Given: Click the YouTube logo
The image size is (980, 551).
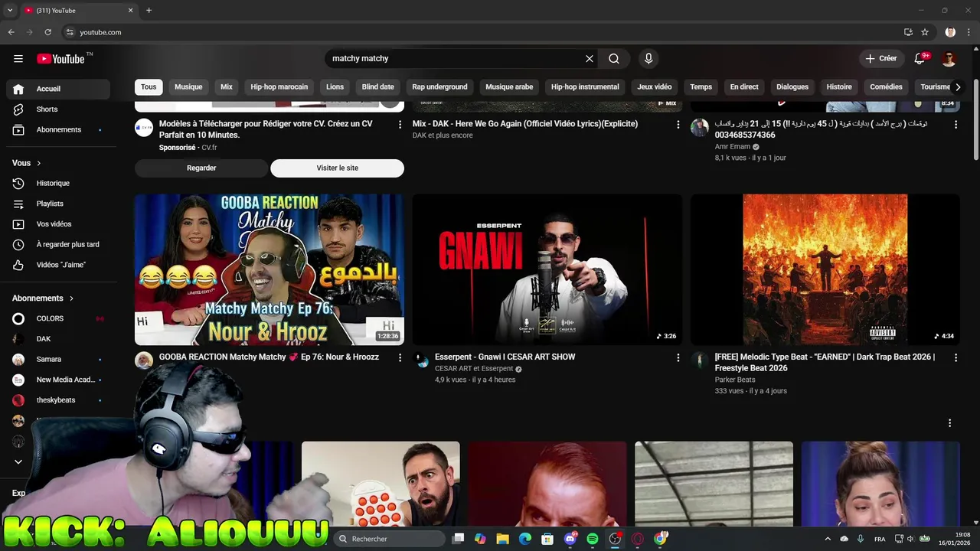Looking at the screenshot, I should click(x=60, y=59).
